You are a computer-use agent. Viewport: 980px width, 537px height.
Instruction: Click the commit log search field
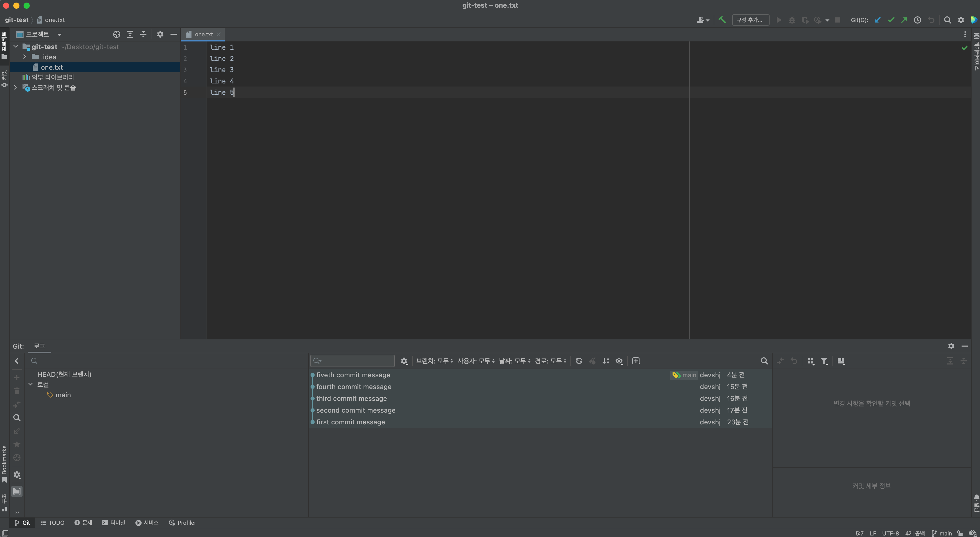[352, 361]
